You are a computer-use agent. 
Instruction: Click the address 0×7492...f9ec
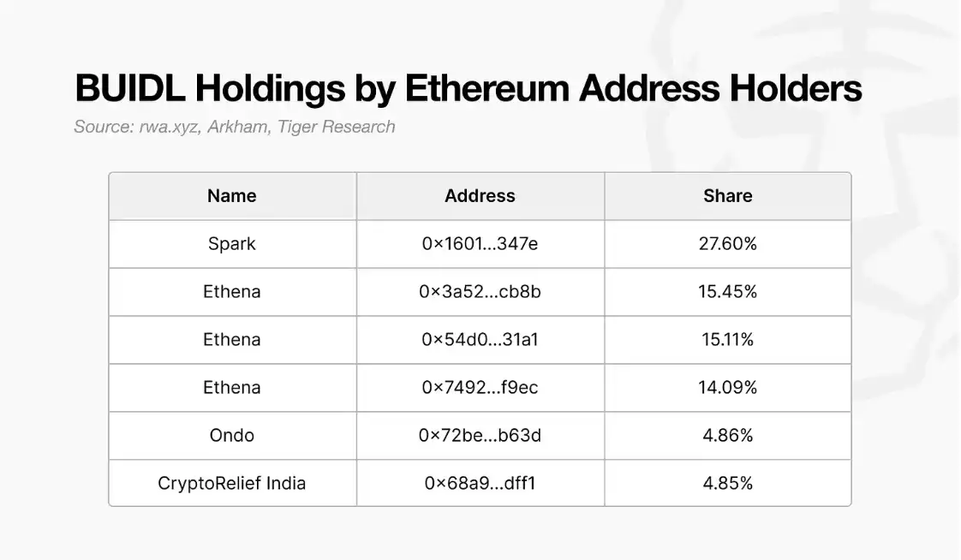480,388
